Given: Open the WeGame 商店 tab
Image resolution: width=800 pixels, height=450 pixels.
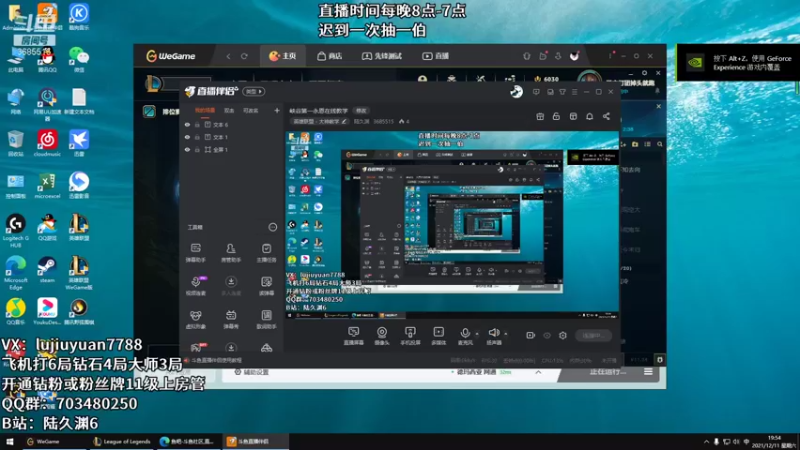Looking at the screenshot, I should coord(330,56).
